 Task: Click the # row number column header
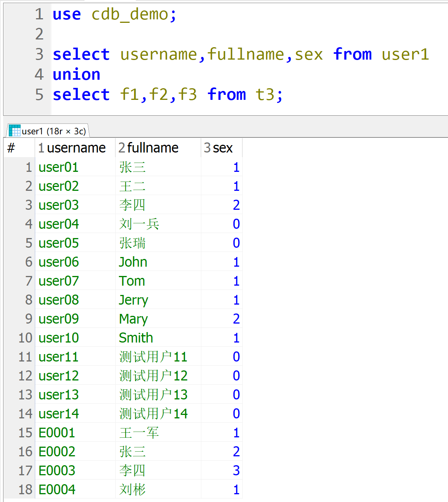[x=12, y=148]
